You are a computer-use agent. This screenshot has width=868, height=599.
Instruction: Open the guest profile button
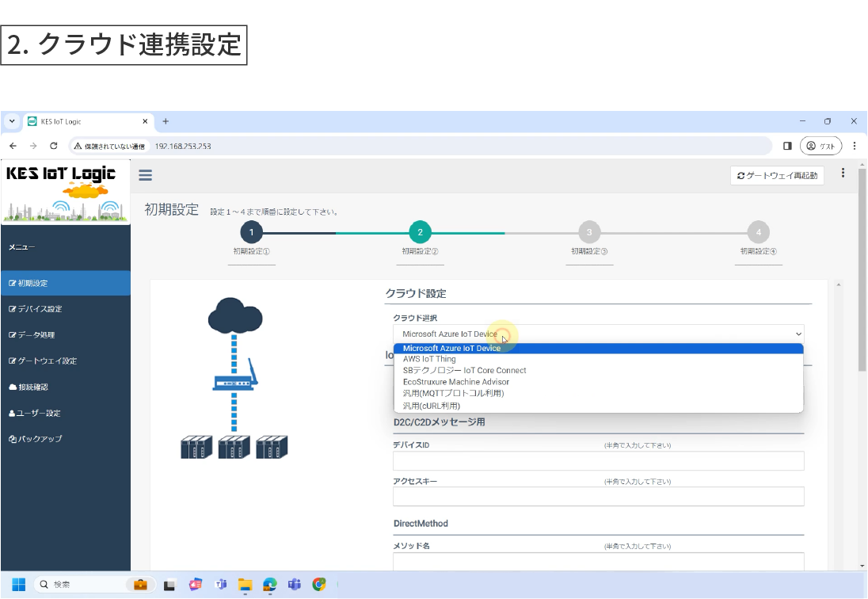click(x=821, y=146)
